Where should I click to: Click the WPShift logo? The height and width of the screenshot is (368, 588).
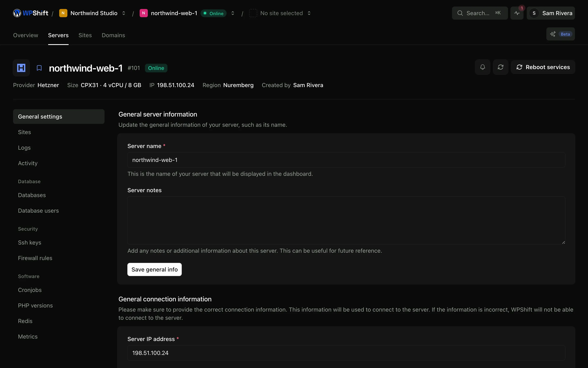tap(31, 13)
